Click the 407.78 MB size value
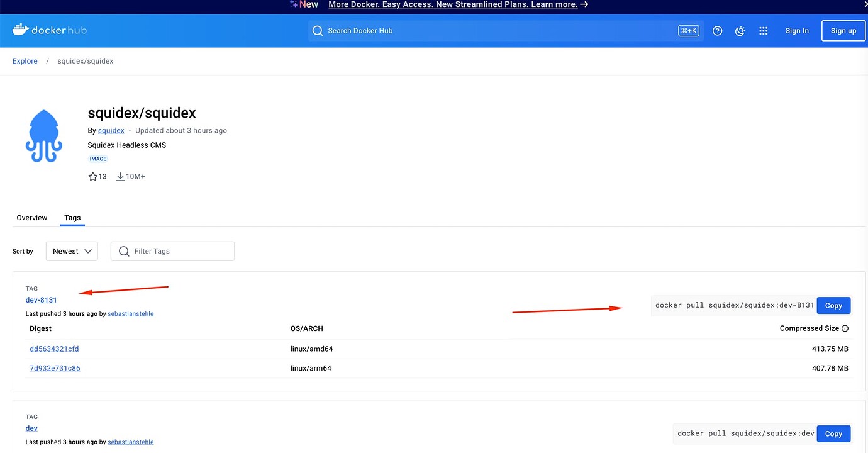This screenshot has width=868, height=453. coord(830,368)
